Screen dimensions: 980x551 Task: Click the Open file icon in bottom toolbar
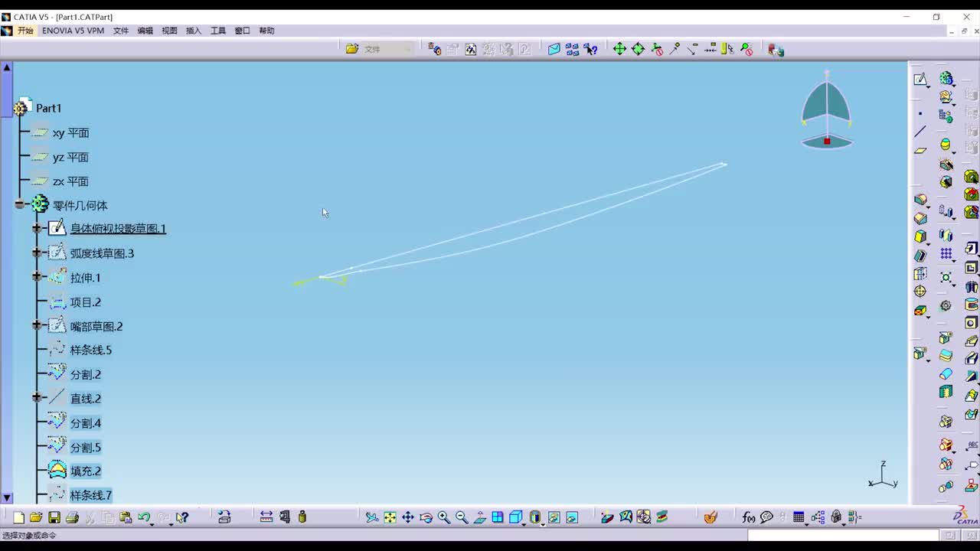(x=36, y=517)
